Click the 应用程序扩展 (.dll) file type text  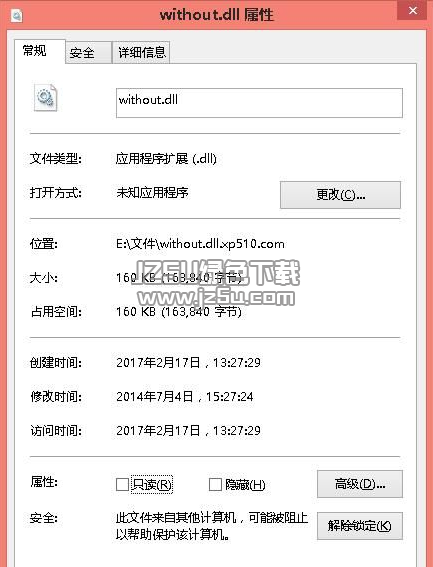click(x=166, y=158)
